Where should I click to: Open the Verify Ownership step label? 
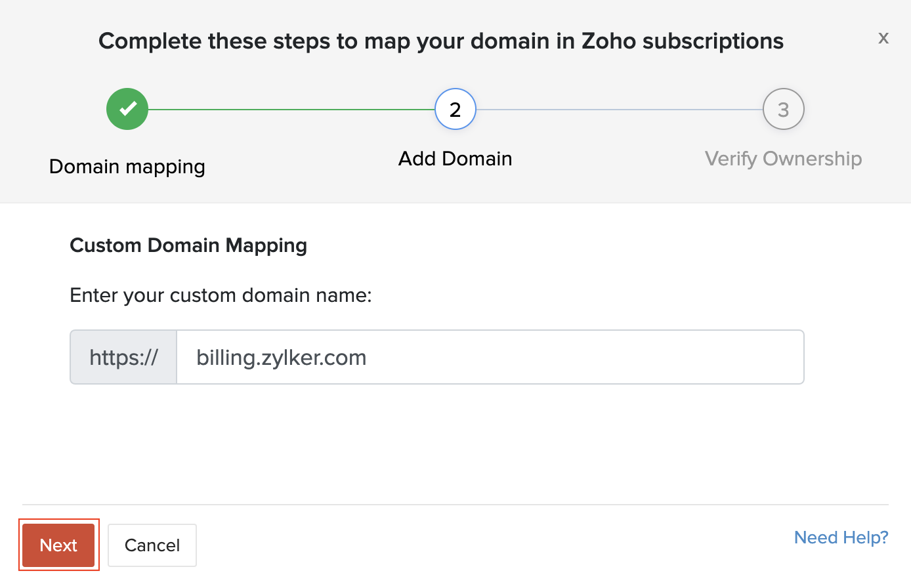783,159
